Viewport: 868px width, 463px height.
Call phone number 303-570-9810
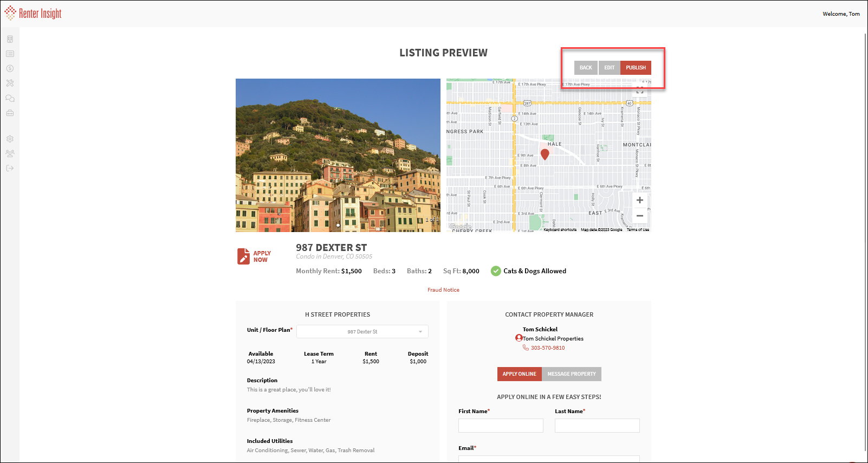[x=548, y=348]
